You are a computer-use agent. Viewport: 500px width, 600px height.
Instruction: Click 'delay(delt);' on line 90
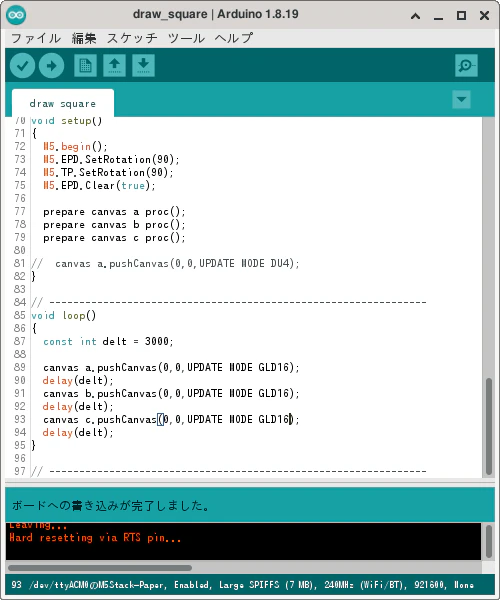78,381
